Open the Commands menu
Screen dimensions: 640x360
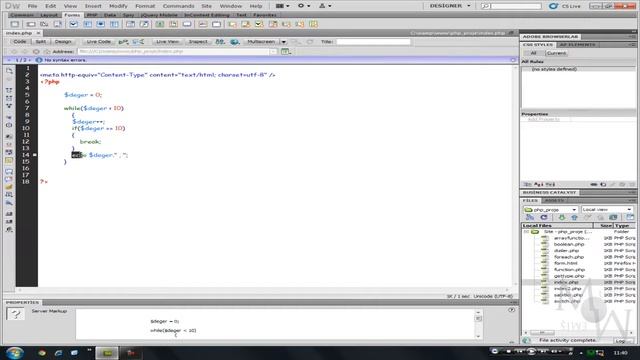pos(178,6)
